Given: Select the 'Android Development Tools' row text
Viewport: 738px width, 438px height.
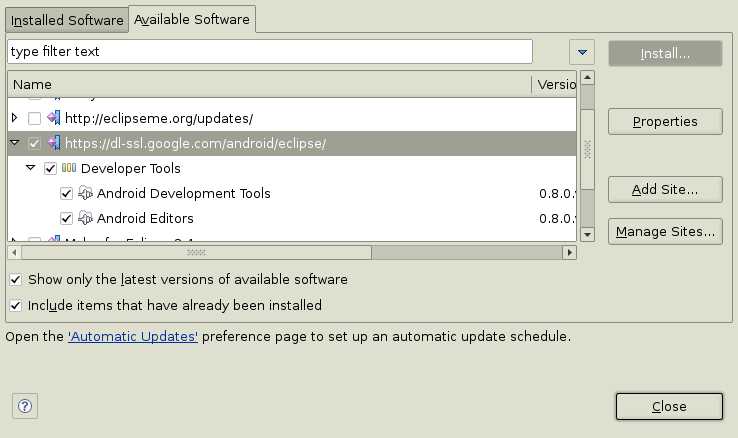Looking at the screenshot, I should pos(184,193).
